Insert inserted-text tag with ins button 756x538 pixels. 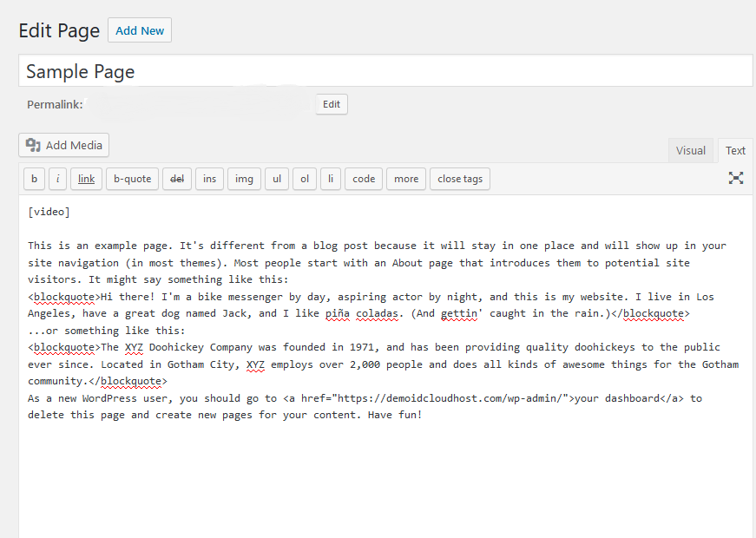click(209, 179)
